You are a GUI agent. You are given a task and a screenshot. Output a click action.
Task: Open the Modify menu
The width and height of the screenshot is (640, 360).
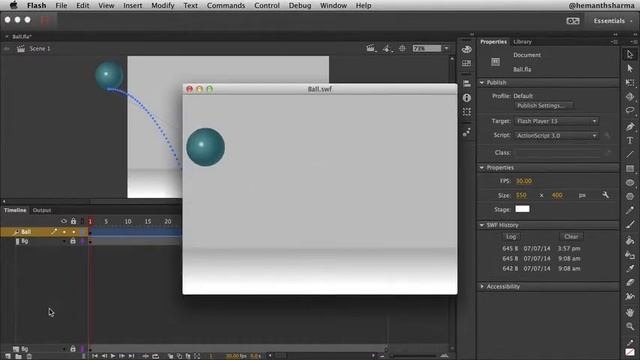(162, 5)
